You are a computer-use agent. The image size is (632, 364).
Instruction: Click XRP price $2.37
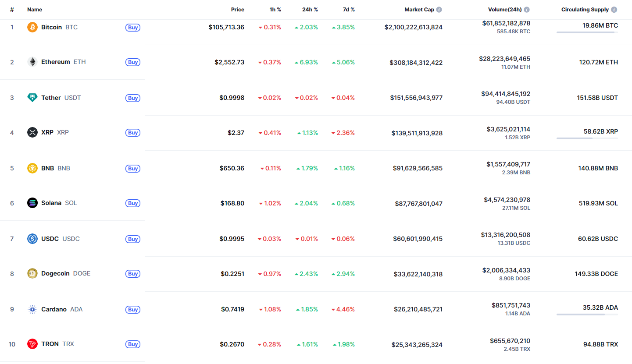236,133
